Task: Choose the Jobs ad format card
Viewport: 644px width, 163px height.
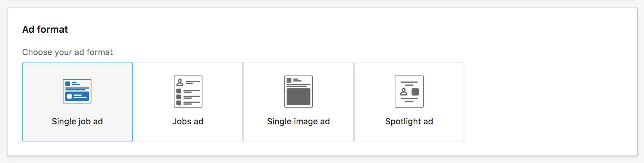Action: (188, 102)
